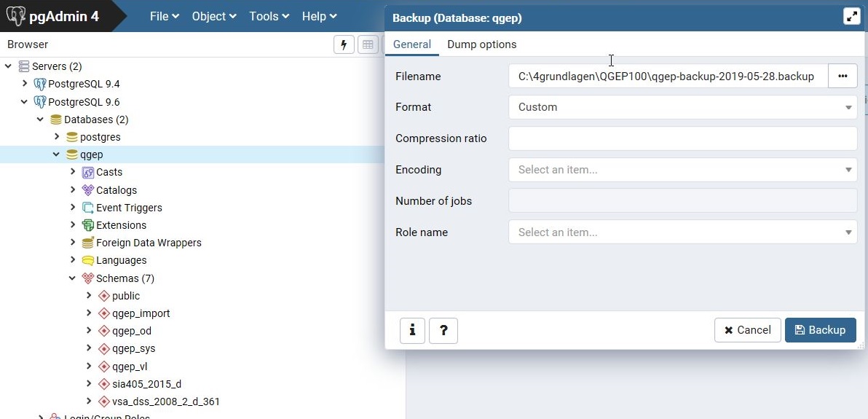Click the qgep_import schema diamond icon
The image size is (868, 419).
(x=103, y=313)
